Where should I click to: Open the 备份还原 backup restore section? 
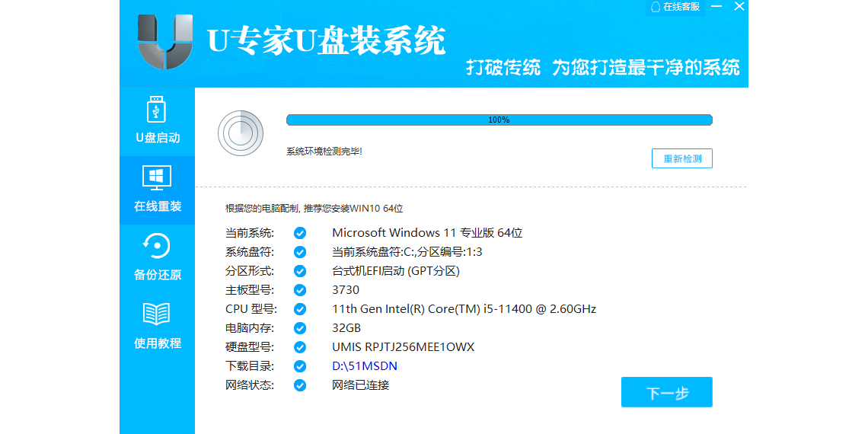[x=157, y=259]
